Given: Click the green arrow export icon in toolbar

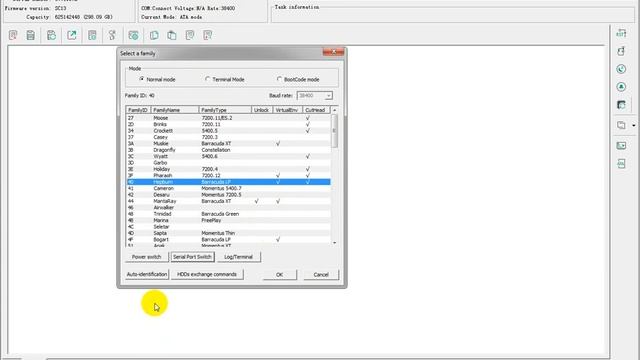Looking at the screenshot, I should click(x=72, y=35).
